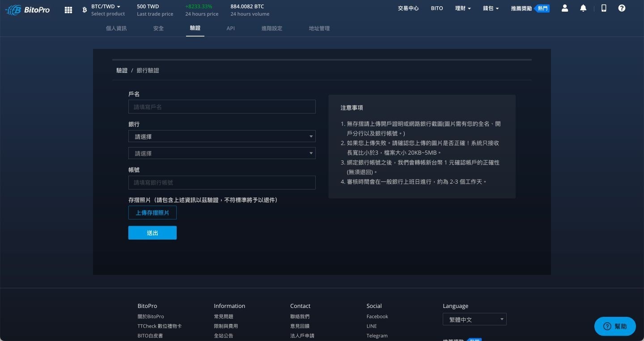Expand the 錢包 menu dropdown
The height and width of the screenshot is (341, 644).
click(x=490, y=8)
